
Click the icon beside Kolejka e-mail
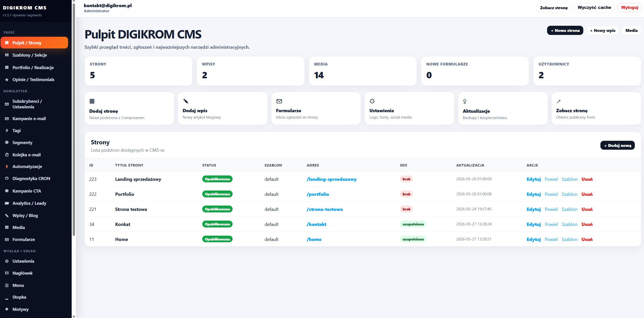tap(7, 155)
